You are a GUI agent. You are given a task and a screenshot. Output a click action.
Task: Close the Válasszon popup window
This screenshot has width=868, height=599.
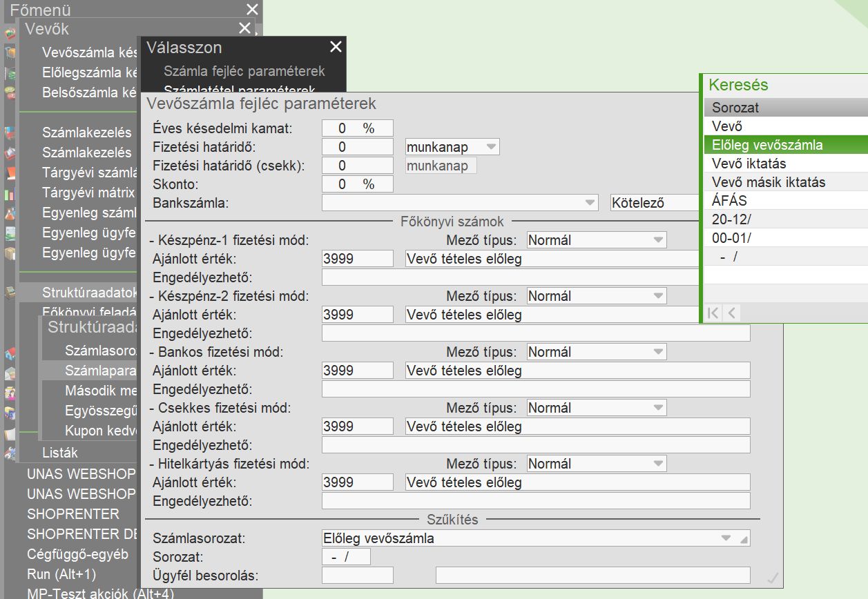click(x=336, y=47)
